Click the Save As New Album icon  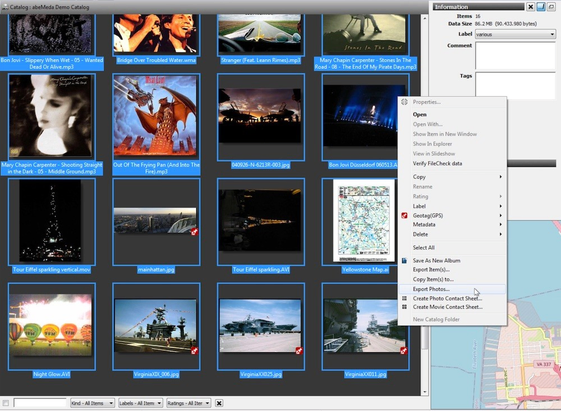click(x=404, y=260)
